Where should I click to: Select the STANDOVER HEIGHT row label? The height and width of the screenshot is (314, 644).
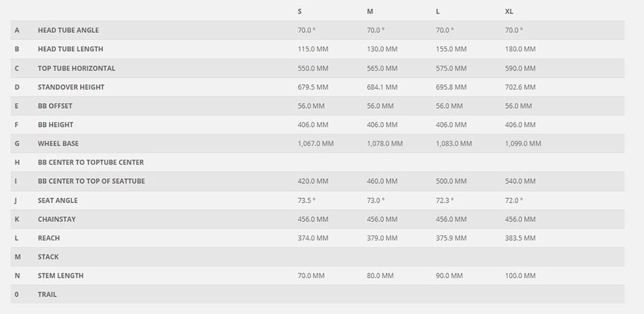click(x=71, y=87)
